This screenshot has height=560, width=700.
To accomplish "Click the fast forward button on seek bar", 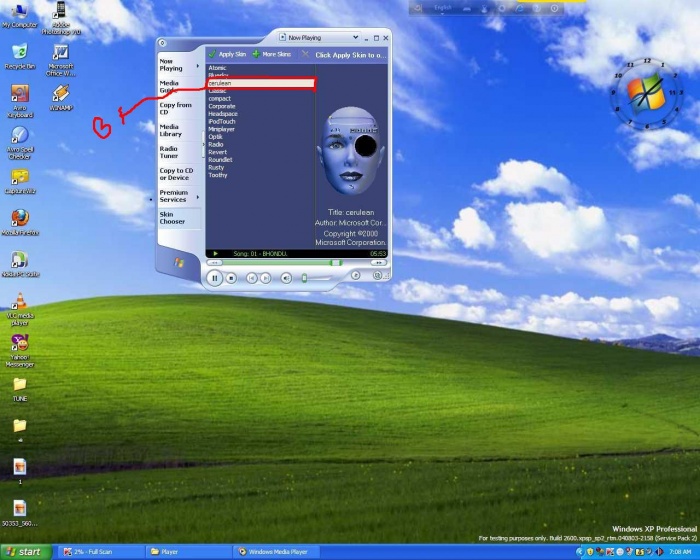I will pyautogui.click(x=379, y=263).
